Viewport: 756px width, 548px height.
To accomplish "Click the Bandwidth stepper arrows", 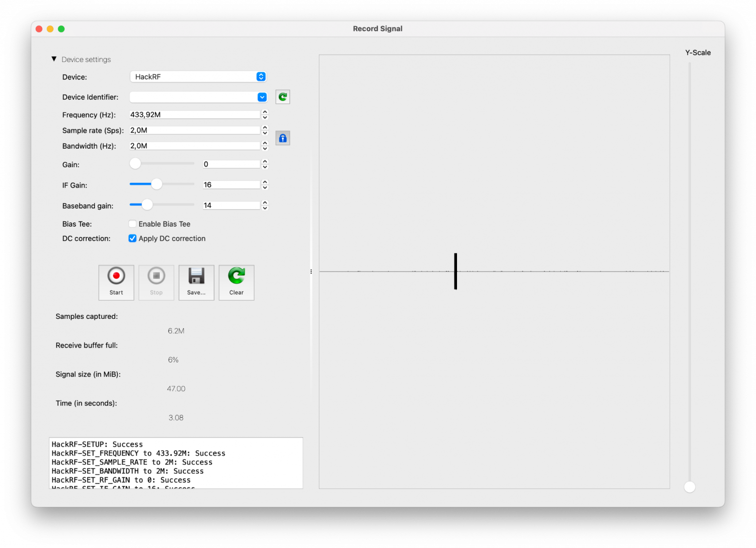I will coord(265,146).
